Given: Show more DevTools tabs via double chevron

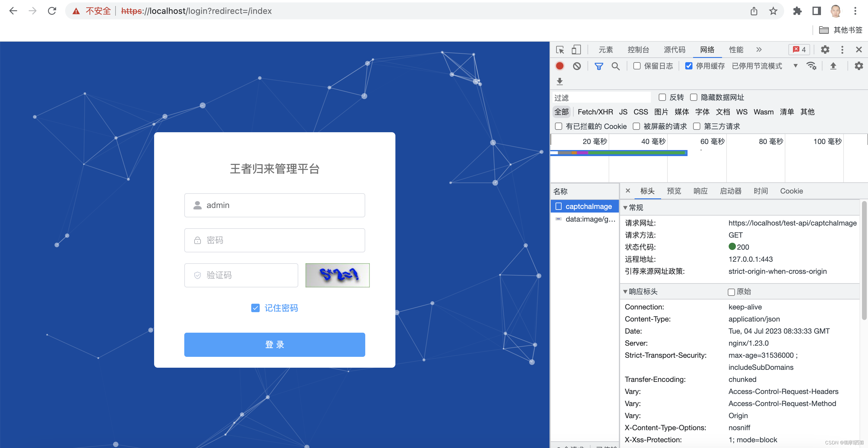Looking at the screenshot, I should 759,50.
